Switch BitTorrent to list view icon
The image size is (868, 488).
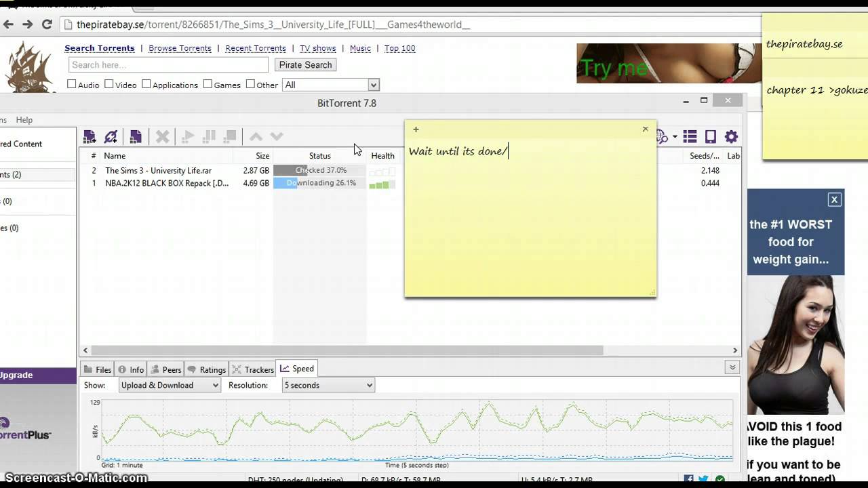click(690, 137)
